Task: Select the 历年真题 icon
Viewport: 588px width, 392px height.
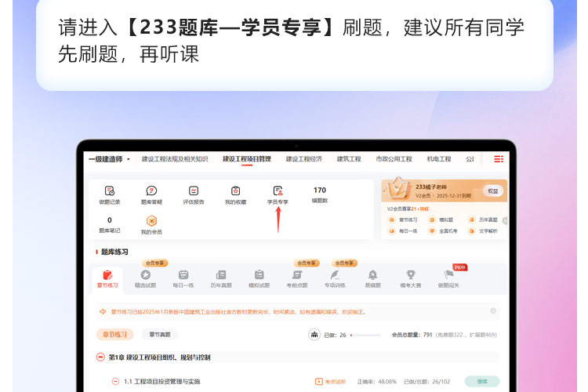Action: point(221,275)
